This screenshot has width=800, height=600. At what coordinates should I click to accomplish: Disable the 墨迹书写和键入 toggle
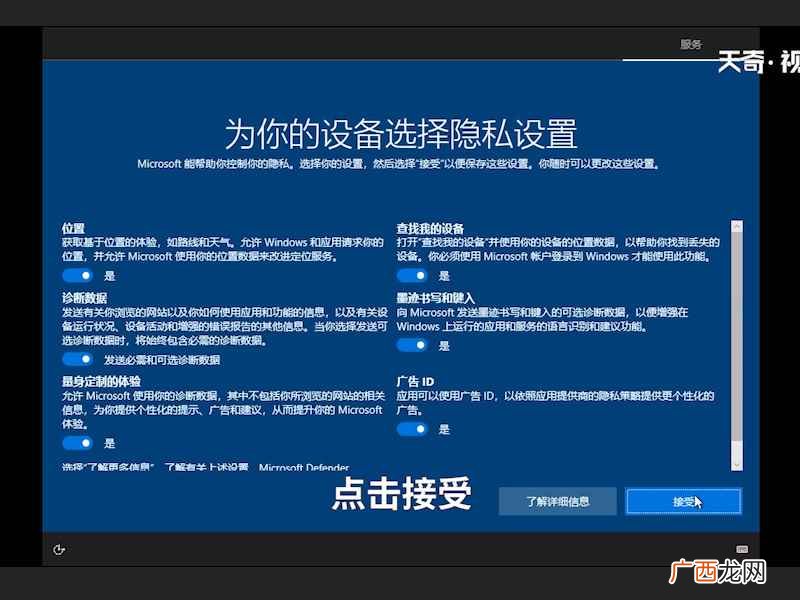(412, 345)
